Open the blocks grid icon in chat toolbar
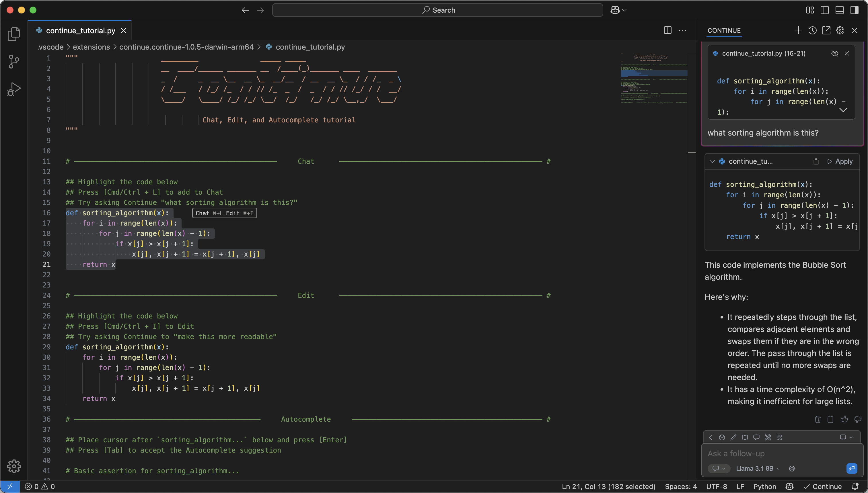868x493 pixels. (x=779, y=437)
